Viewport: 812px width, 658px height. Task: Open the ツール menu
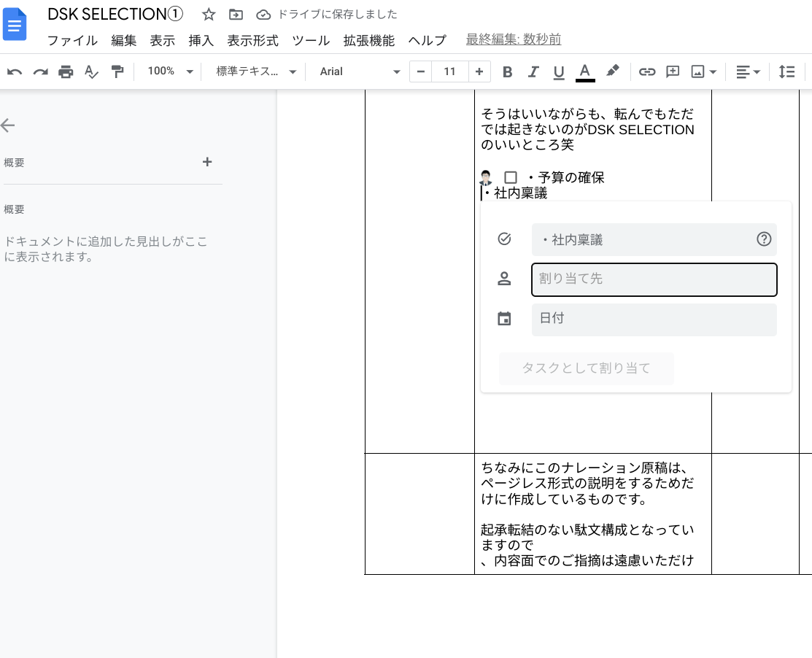(x=311, y=40)
